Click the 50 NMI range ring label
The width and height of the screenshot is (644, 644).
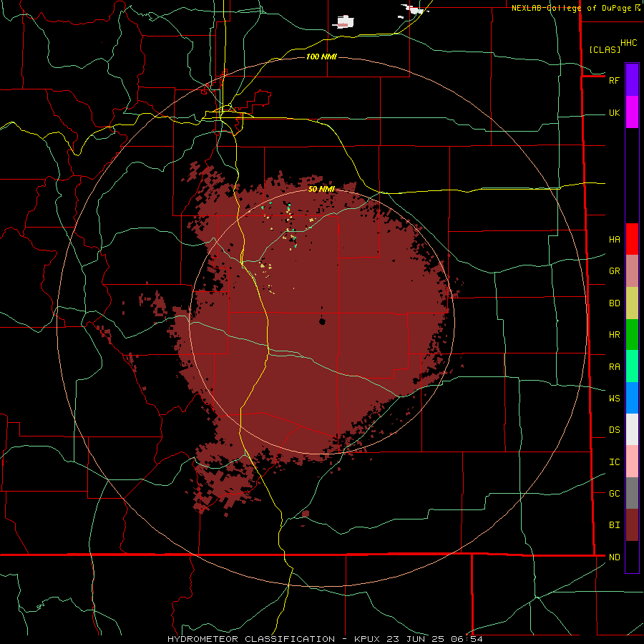click(x=321, y=189)
